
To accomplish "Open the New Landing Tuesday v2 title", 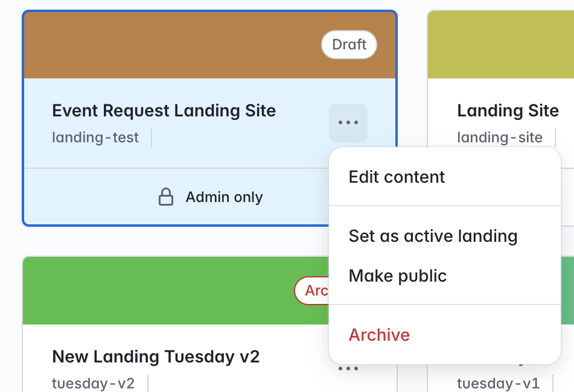I will pyautogui.click(x=156, y=356).
